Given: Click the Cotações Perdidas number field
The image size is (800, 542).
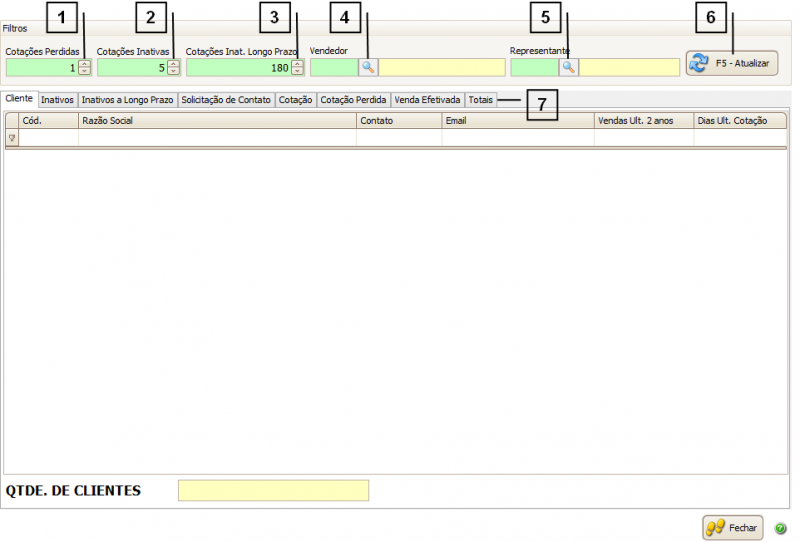Looking at the screenshot, I should coord(41,67).
